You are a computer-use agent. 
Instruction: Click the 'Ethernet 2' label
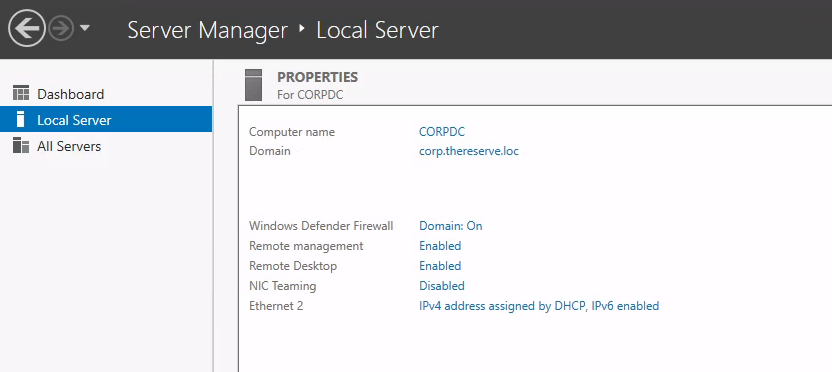click(x=276, y=306)
